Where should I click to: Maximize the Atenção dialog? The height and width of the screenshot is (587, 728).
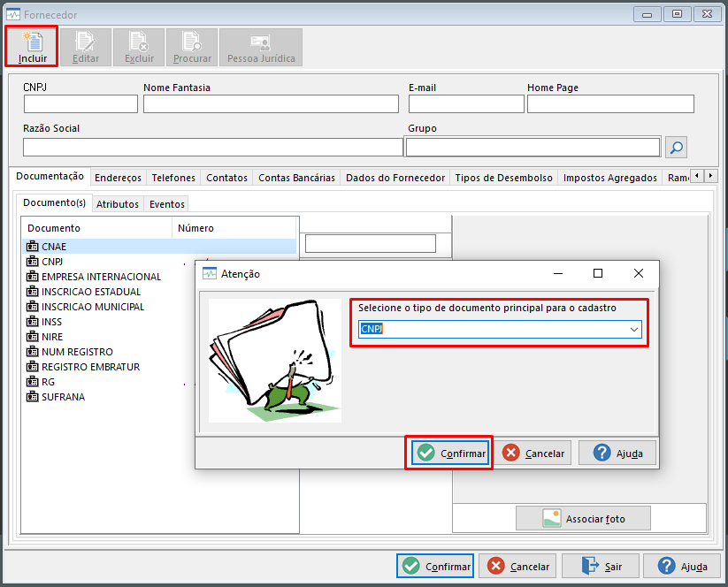tap(598, 273)
